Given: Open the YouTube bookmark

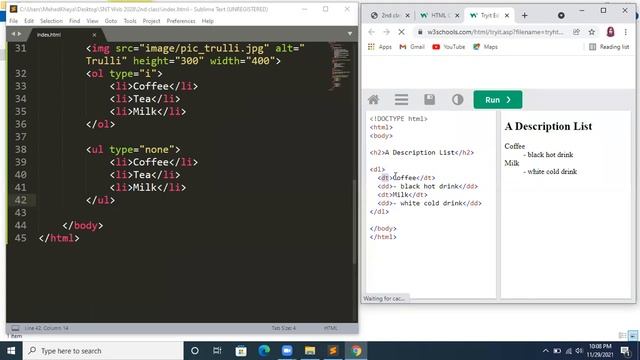Looking at the screenshot, I should pos(449,47).
